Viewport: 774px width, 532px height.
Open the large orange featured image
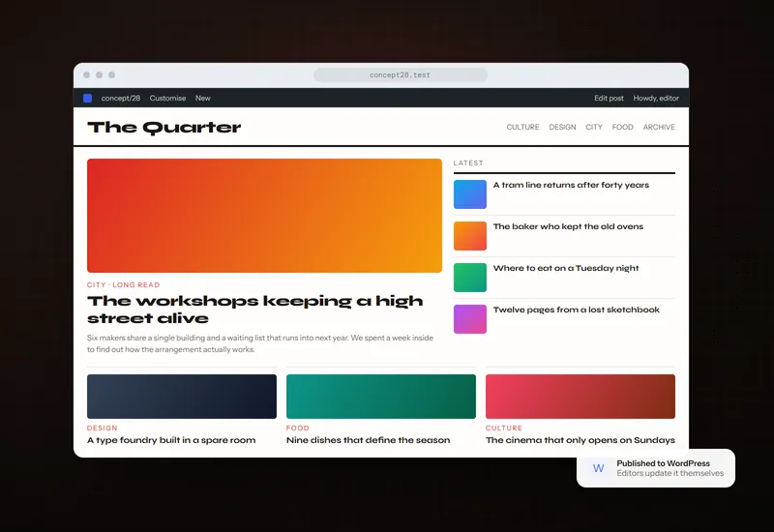pyautogui.click(x=264, y=216)
